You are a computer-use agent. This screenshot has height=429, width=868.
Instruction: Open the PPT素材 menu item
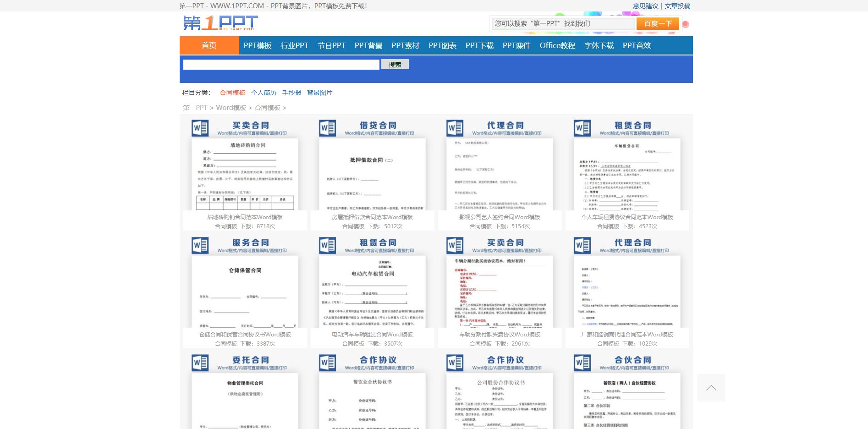point(405,45)
